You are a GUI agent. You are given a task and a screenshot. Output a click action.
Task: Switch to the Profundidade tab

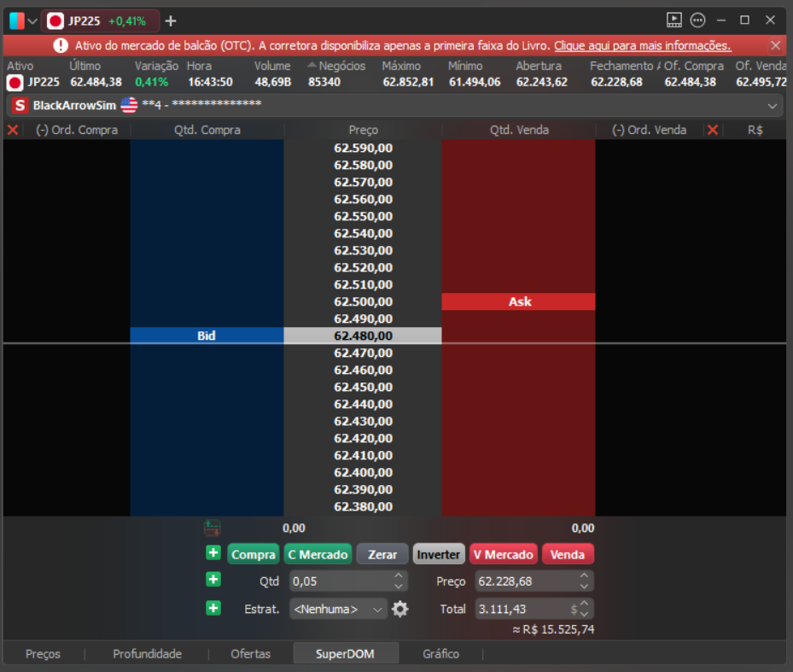tap(147, 654)
